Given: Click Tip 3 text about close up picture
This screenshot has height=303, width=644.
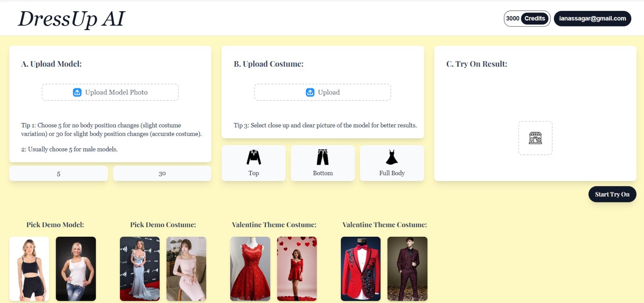Looking at the screenshot, I should [x=325, y=125].
